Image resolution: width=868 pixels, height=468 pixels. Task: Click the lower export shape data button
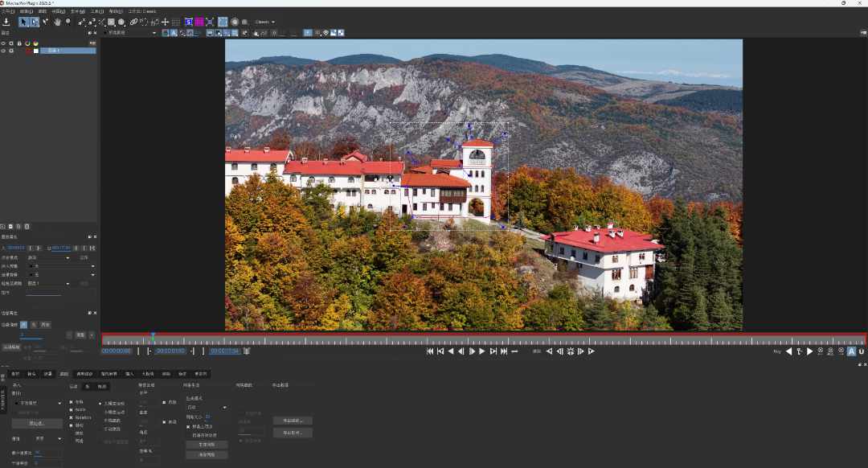pyautogui.click(x=292, y=433)
